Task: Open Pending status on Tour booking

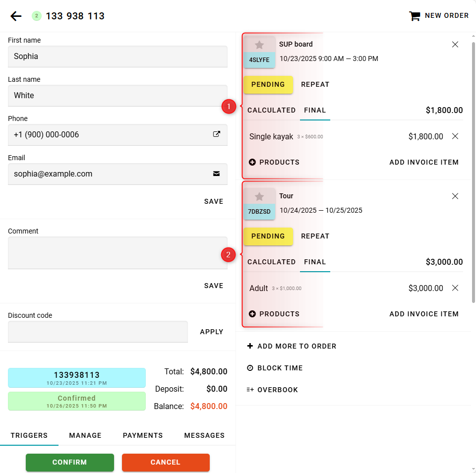Action: coord(268,236)
